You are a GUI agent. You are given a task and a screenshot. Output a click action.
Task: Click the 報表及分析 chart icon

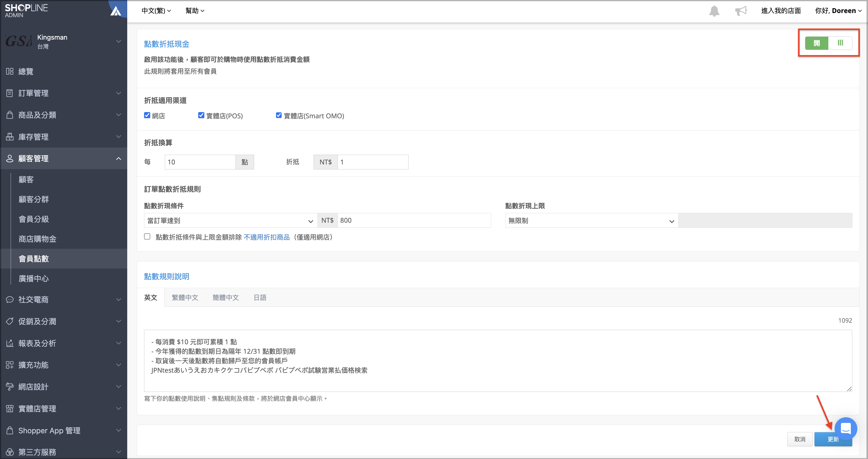(x=10, y=343)
